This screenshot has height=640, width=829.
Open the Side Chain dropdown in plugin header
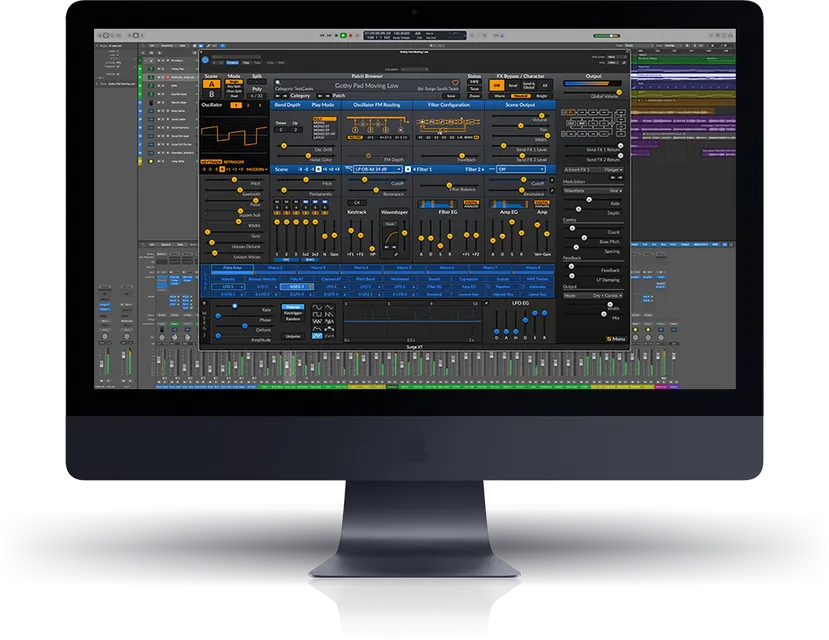pyautogui.click(x=616, y=57)
